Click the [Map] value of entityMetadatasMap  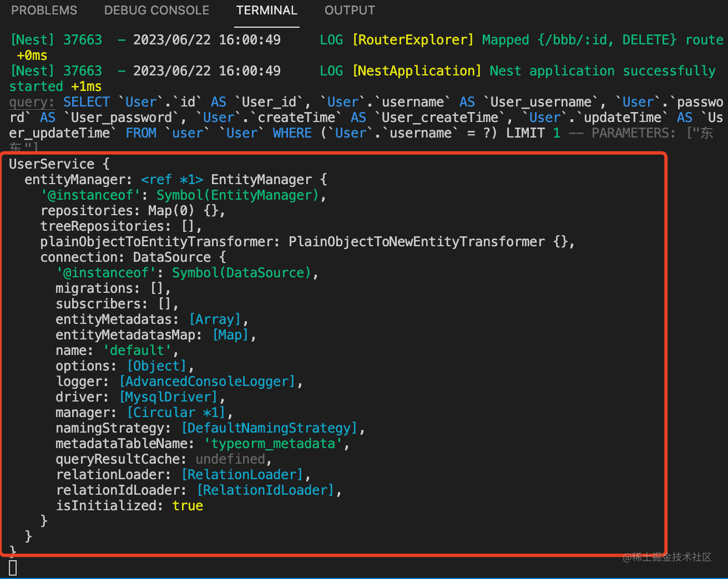pyautogui.click(x=230, y=335)
